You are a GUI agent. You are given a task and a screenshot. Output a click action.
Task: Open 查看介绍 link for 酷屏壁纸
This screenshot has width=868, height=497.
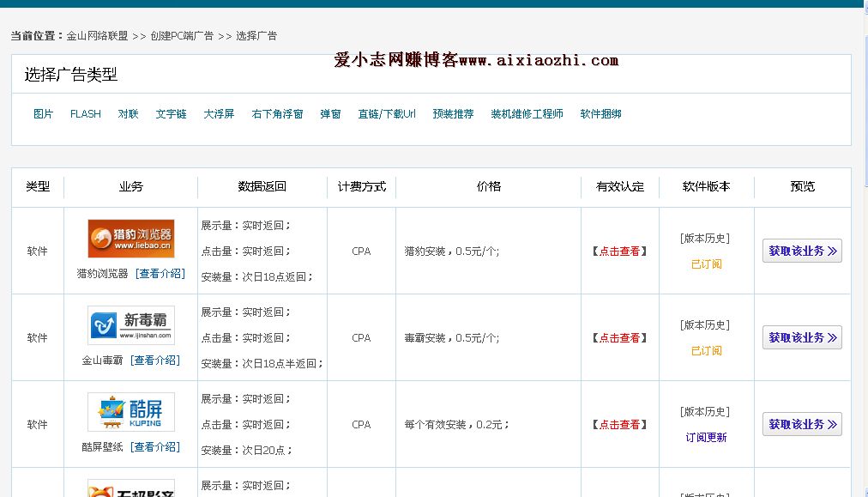(155, 446)
